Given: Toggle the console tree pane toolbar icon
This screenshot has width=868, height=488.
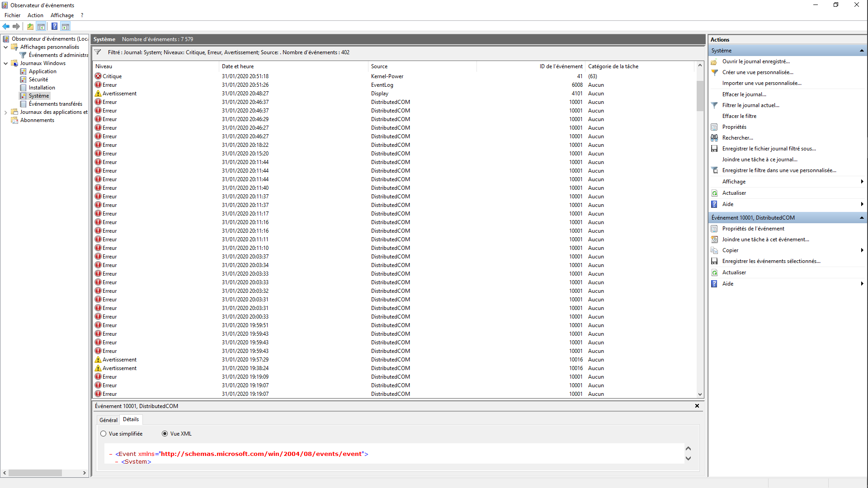Looking at the screenshot, I should pyautogui.click(x=41, y=26).
